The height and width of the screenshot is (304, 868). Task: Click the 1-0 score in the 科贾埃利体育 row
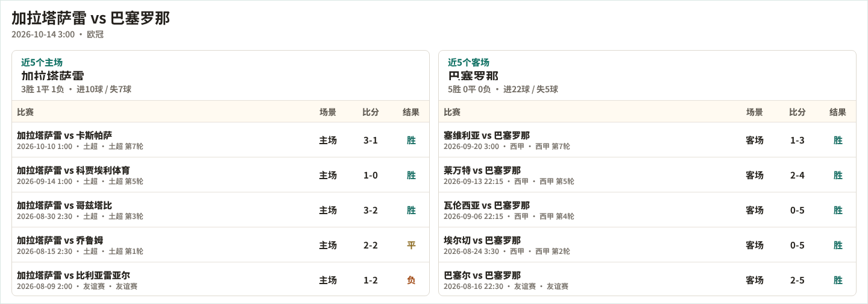tap(371, 175)
